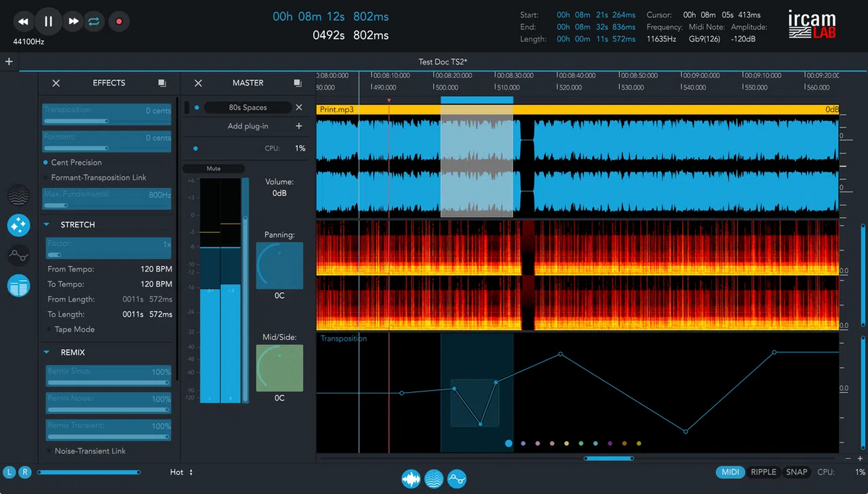
Task: Show the waveform display icon at bottom center
Action: 411,479
